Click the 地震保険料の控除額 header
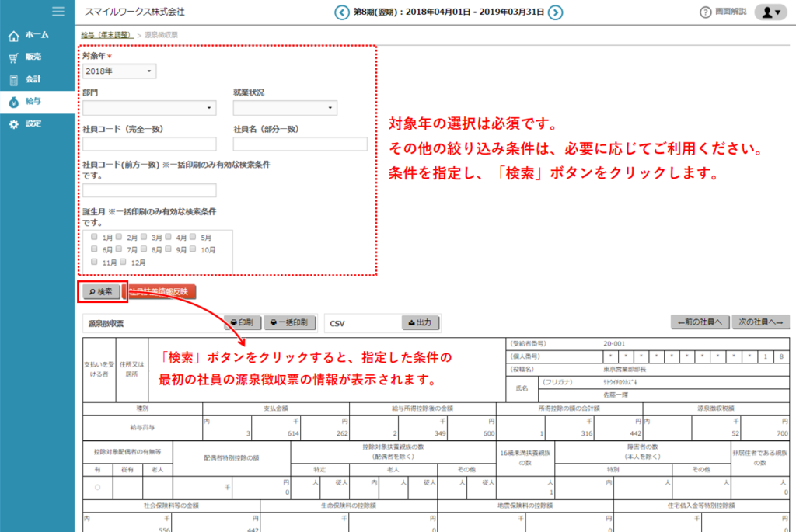796x532 pixels. point(525,506)
